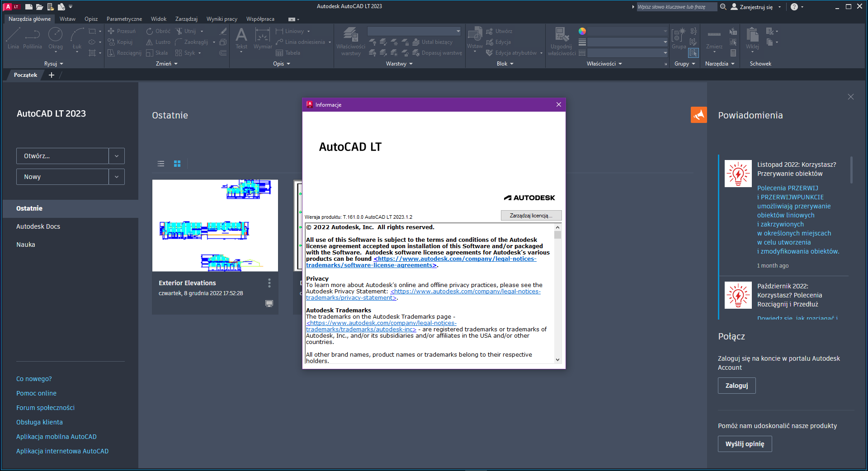Select Nauka in sidebar

pos(26,245)
